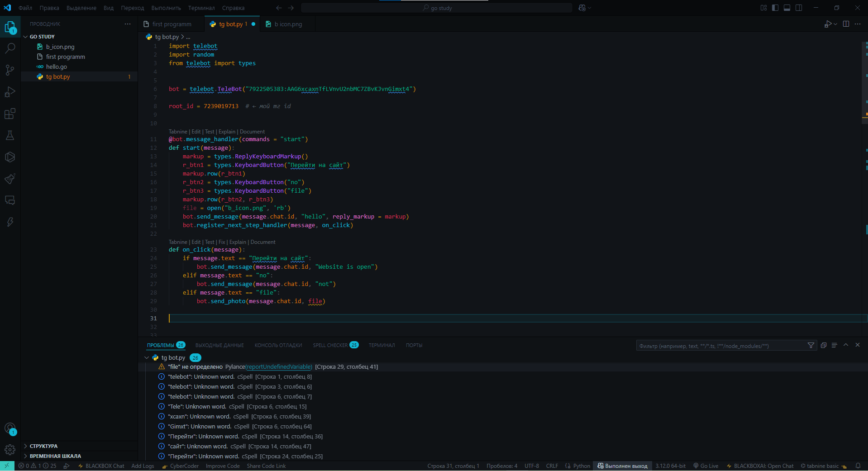The image size is (868, 471).
Task: Click Share Code Link in status bar
Action: point(266,466)
